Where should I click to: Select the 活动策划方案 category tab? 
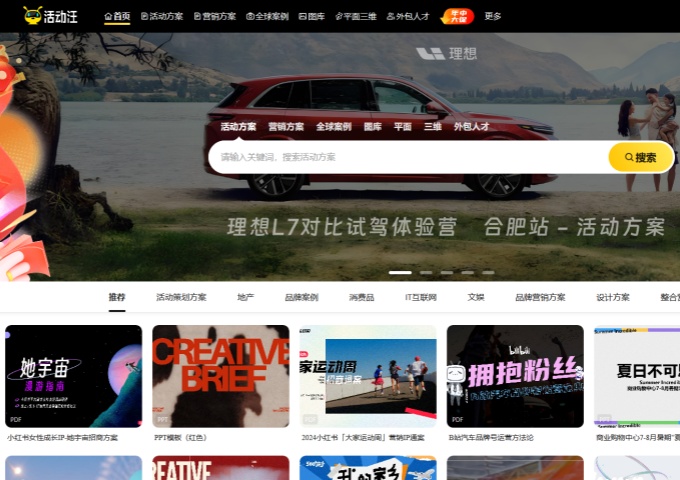tap(181, 297)
